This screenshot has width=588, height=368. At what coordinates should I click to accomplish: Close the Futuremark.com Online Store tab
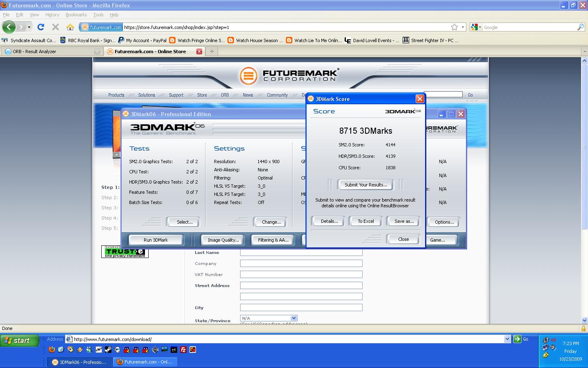click(199, 52)
